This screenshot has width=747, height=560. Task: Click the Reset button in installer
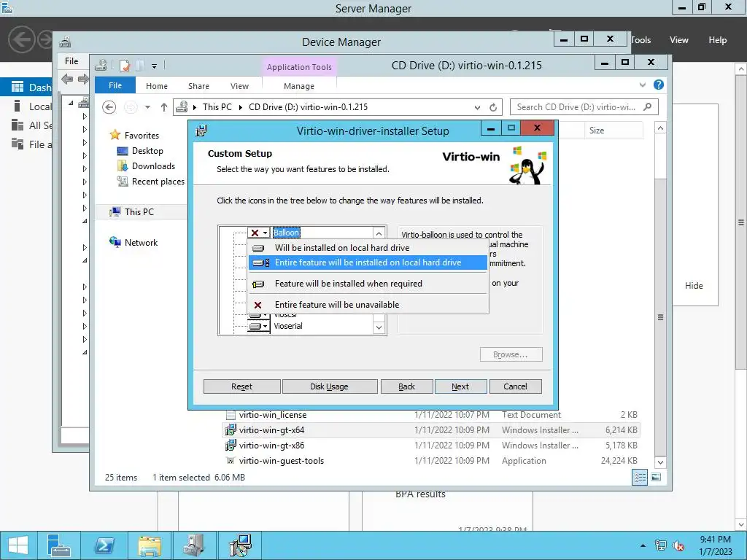coord(242,386)
